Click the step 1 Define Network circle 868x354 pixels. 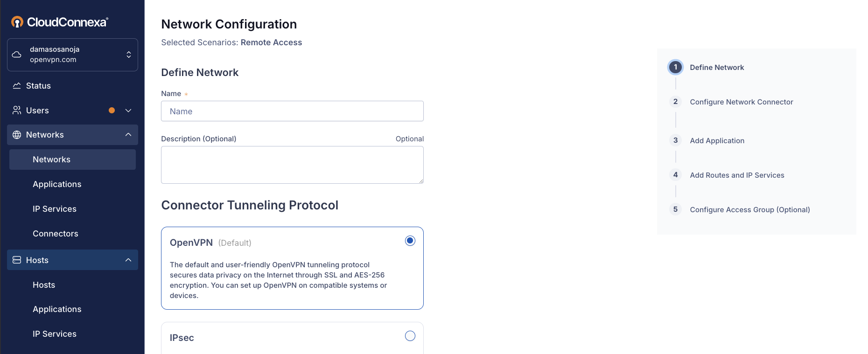[x=675, y=67]
